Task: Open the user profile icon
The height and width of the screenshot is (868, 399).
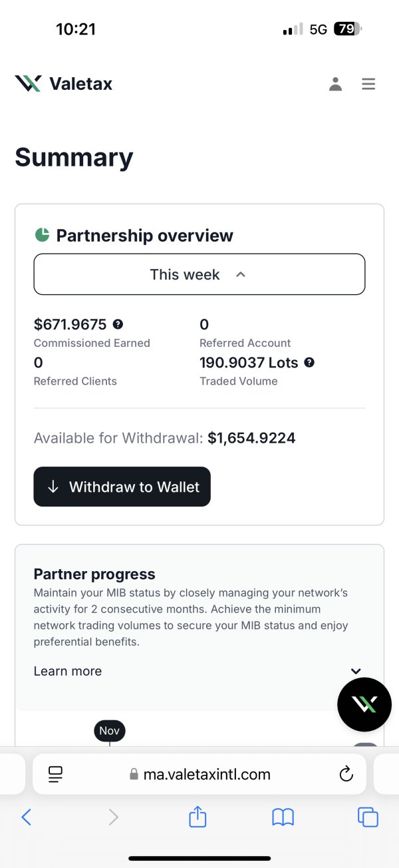Action: pyautogui.click(x=335, y=85)
